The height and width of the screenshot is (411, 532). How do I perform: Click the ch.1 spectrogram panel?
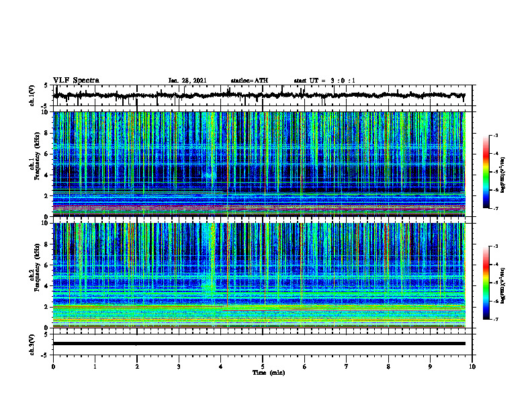259,164
